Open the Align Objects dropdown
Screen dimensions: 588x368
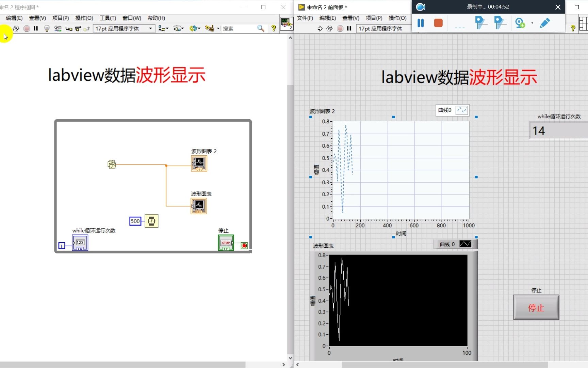click(x=163, y=29)
